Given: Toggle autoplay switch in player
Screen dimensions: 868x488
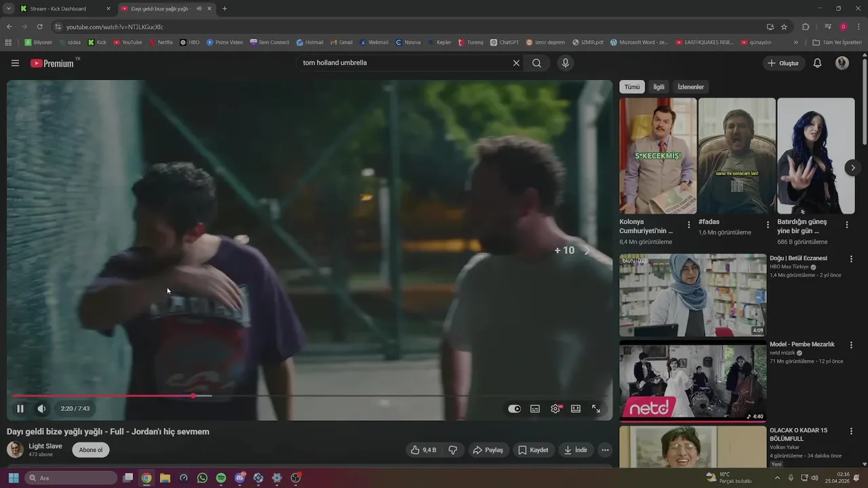Looking at the screenshot, I should pyautogui.click(x=515, y=409).
